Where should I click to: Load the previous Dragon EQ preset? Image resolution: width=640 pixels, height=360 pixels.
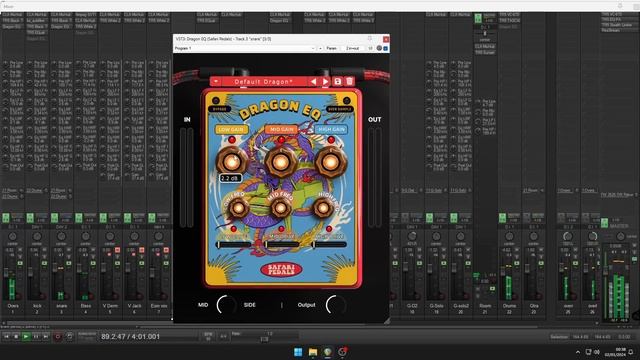(x=313, y=82)
